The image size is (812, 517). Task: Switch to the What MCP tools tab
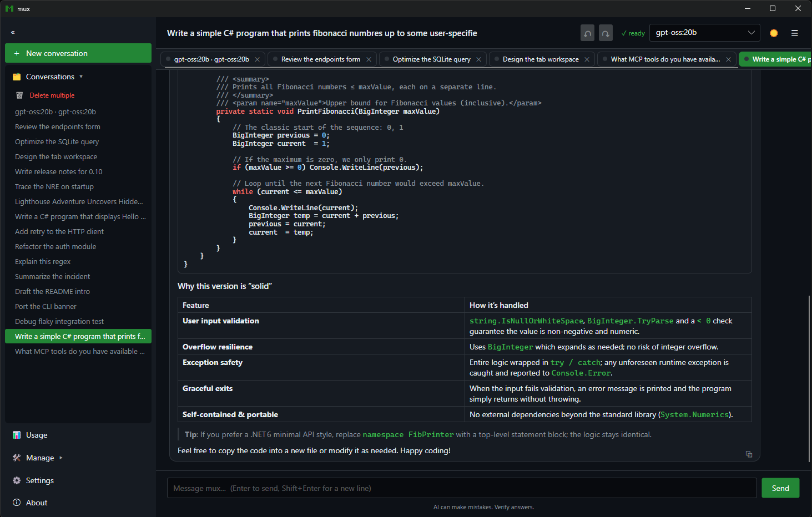pyautogui.click(x=667, y=59)
